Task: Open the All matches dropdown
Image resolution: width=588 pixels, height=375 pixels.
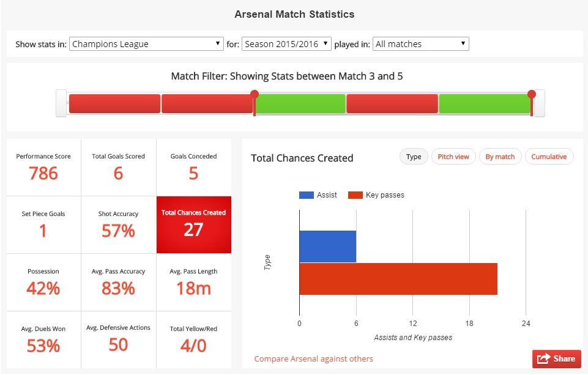Action: (x=420, y=44)
